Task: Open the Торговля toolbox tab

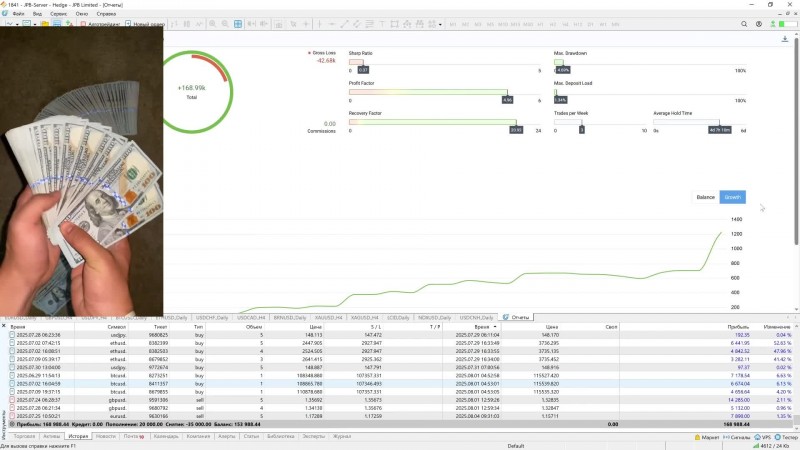Action: click(24, 436)
